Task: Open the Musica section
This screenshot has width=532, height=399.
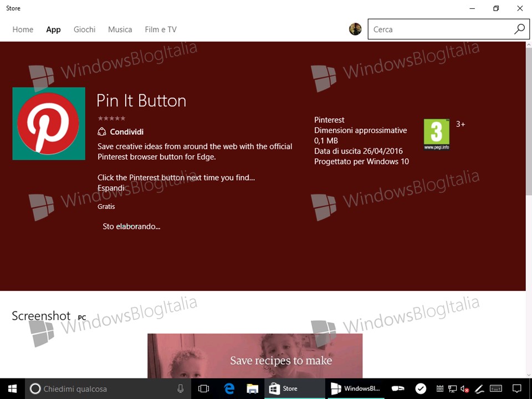Action: pos(120,29)
